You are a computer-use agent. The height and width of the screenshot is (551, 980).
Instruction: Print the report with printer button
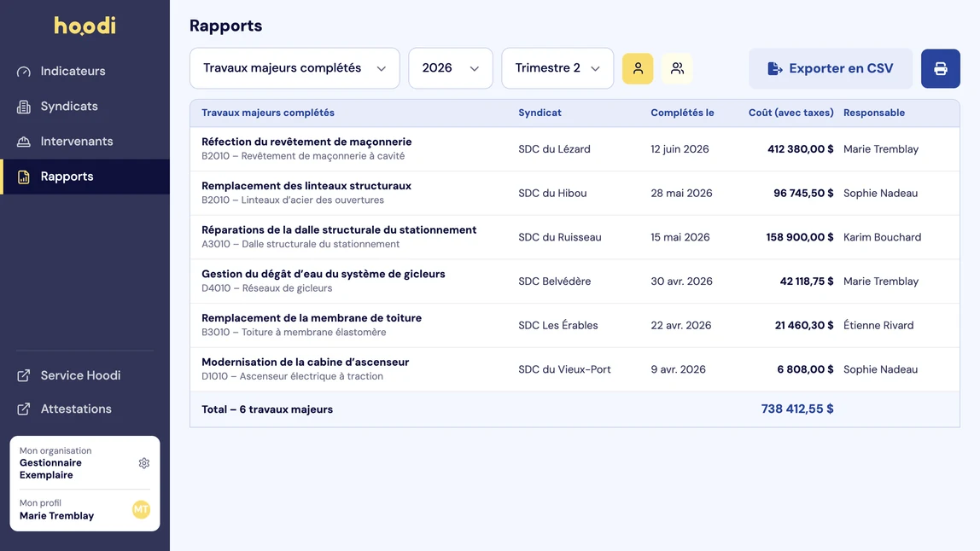(x=940, y=68)
